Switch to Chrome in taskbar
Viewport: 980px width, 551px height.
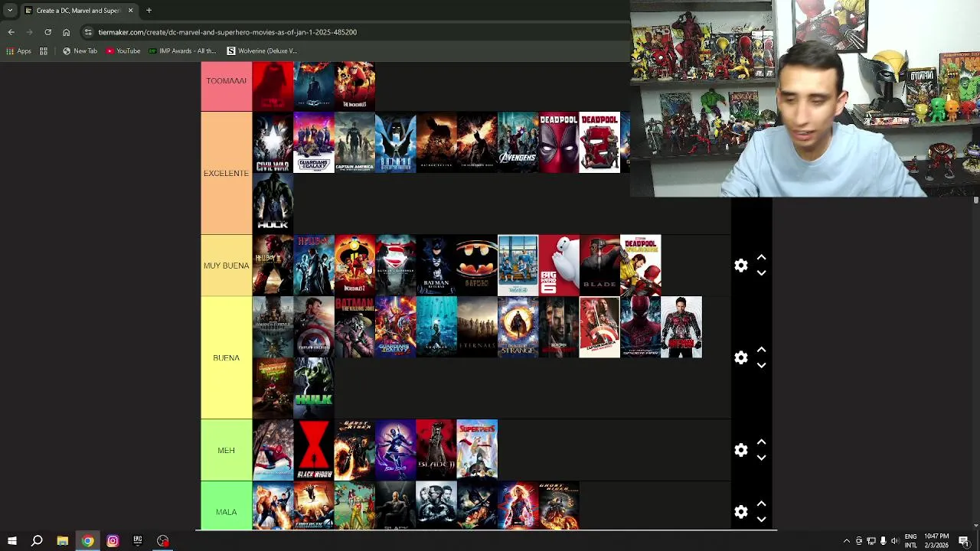pos(87,541)
